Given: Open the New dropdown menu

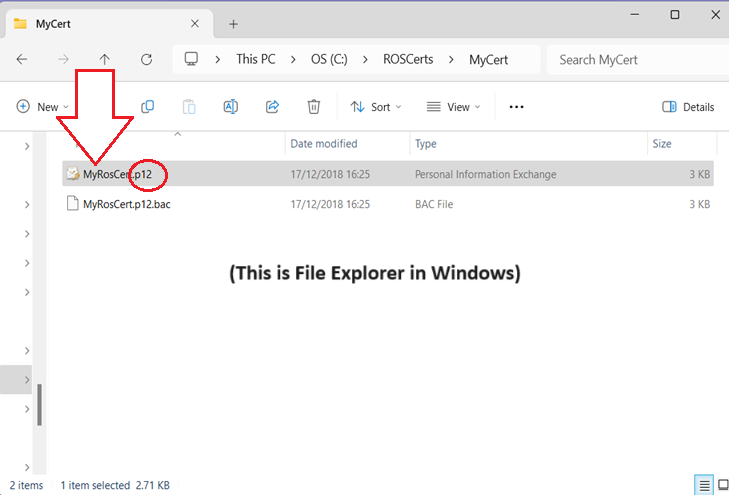Looking at the screenshot, I should point(42,107).
